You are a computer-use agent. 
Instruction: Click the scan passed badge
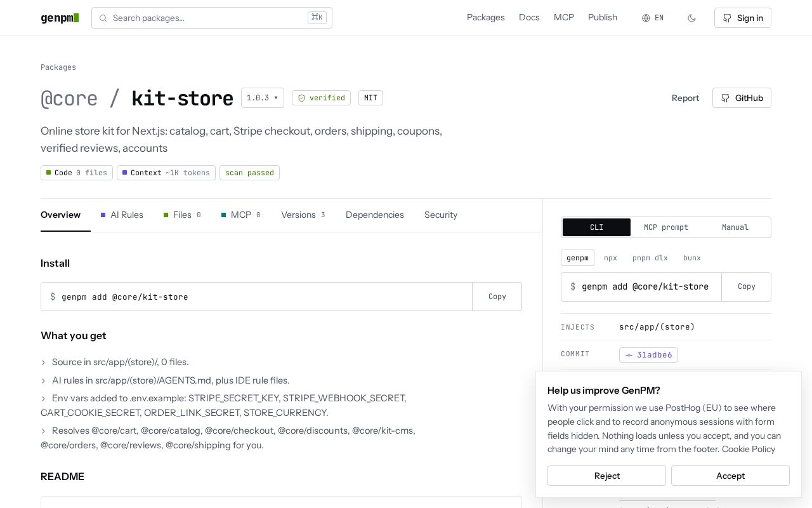click(x=249, y=173)
